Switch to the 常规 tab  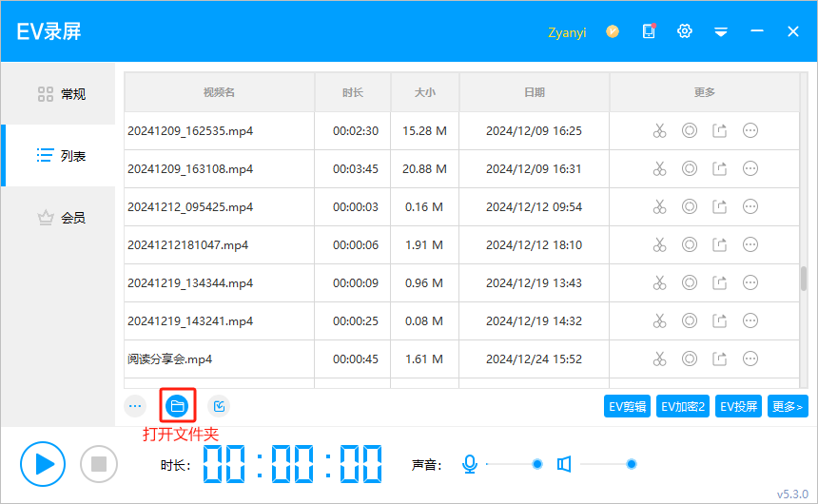[x=60, y=94]
